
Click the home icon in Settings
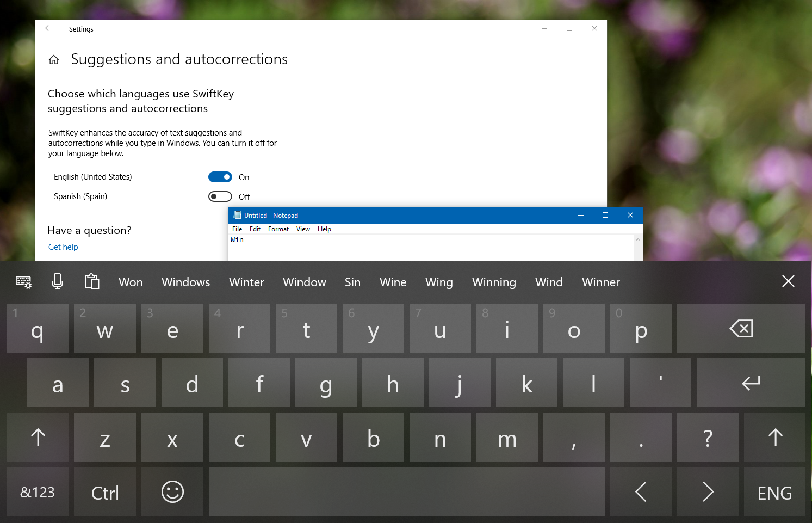coord(54,59)
